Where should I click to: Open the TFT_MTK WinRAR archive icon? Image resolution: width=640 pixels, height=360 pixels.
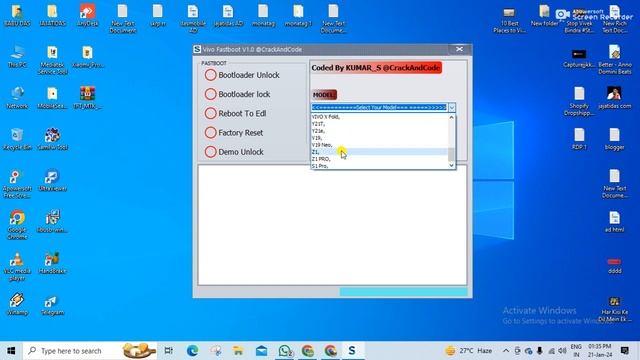point(87,98)
